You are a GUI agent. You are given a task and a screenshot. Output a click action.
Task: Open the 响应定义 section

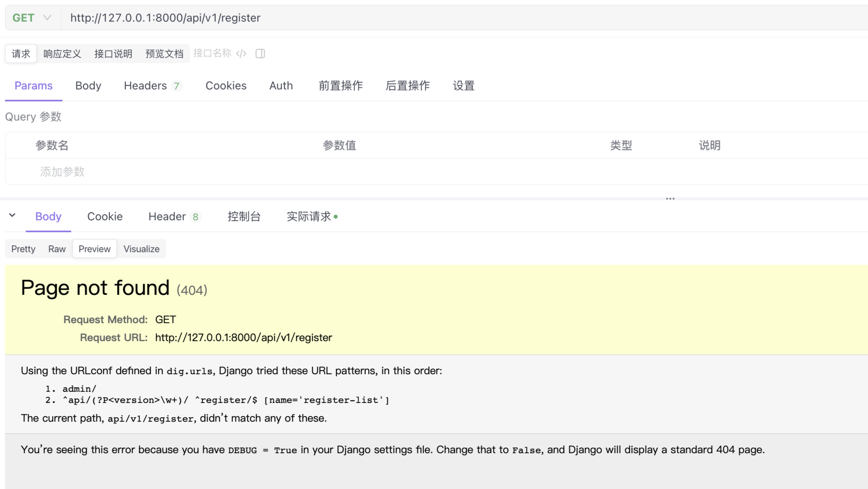tap(62, 54)
